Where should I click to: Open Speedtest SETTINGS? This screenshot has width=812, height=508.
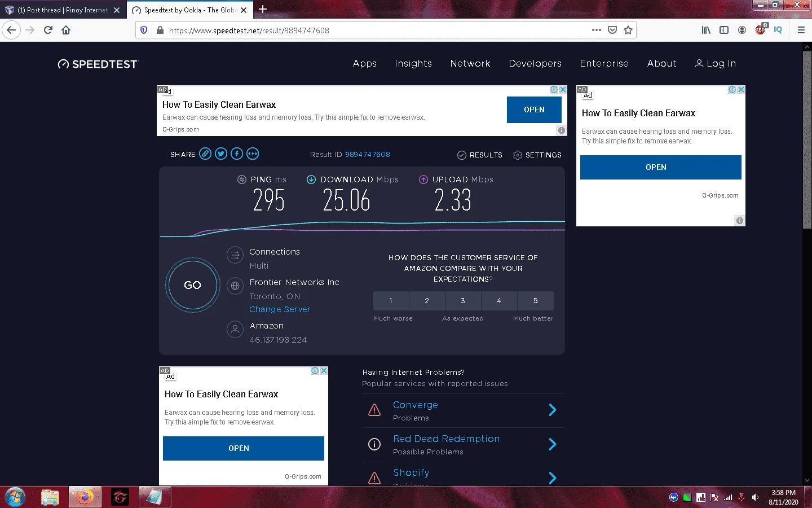[537, 155]
